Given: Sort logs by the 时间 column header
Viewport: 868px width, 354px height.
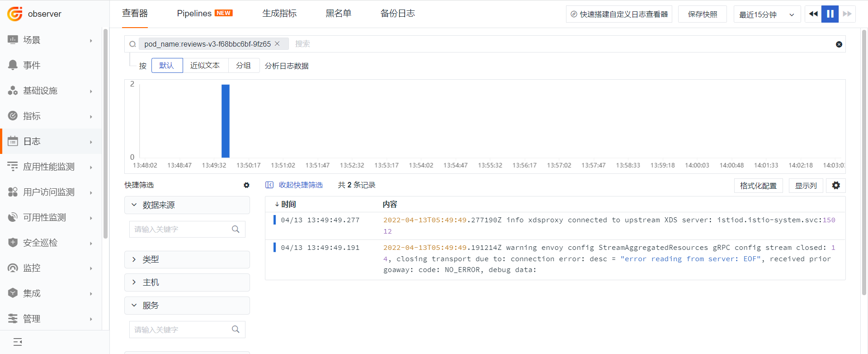Looking at the screenshot, I should point(285,205).
